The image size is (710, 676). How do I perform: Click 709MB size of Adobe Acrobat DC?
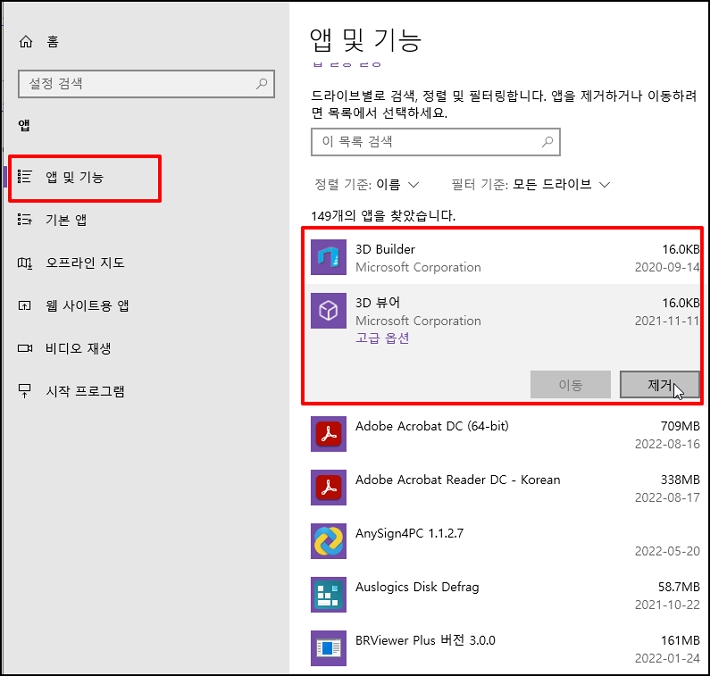[680, 426]
